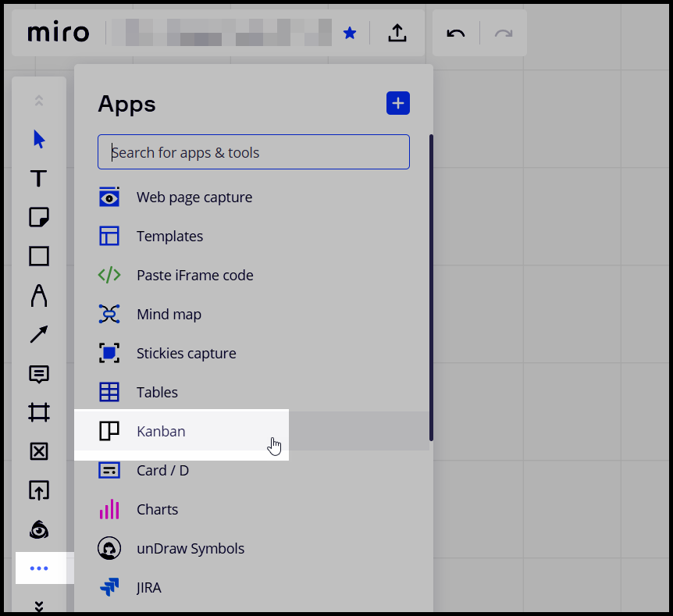Viewport: 673px width, 616px height.
Task: Select the cursor selection tool
Action: pos(39,140)
